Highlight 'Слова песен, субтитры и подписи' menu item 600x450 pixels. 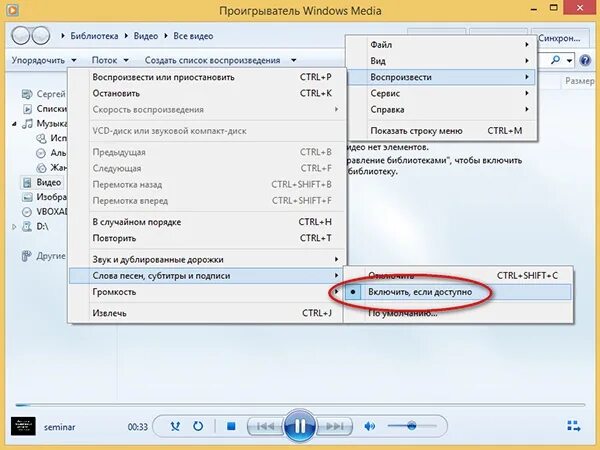[207, 276]
